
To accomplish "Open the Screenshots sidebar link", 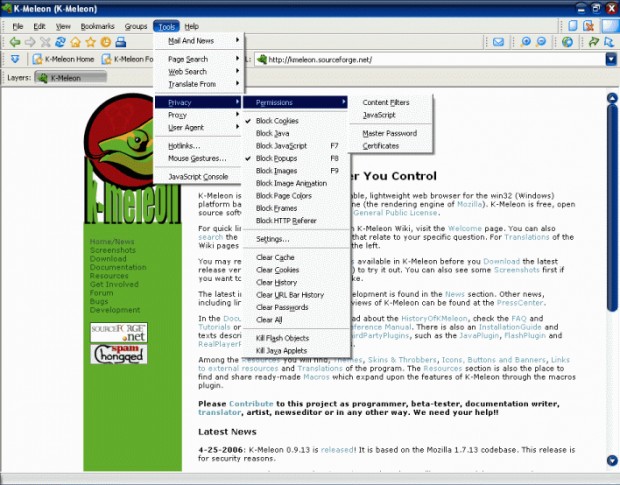I will click(x=113, y=250).
